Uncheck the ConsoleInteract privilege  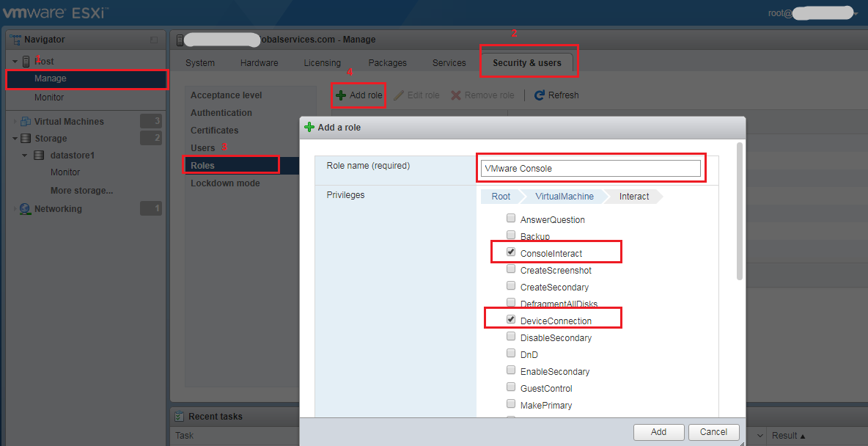(x=511, y=252)
